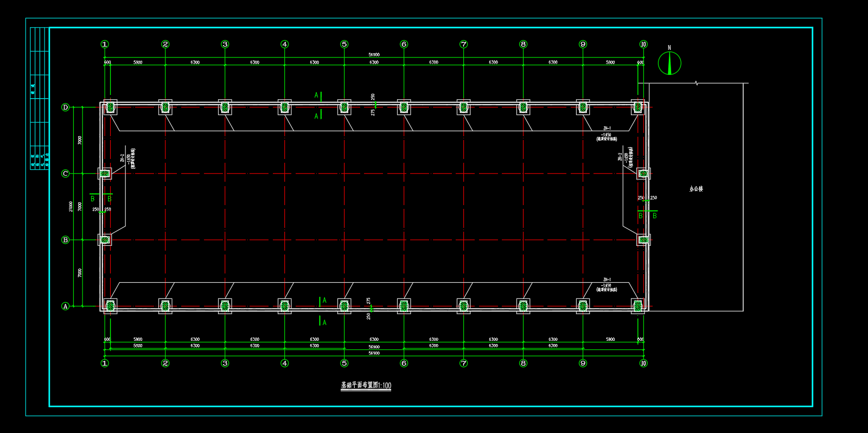Pick bottom axis bubble number 5
The height and width of the screenshot is (433, 868).
point(344,363)
